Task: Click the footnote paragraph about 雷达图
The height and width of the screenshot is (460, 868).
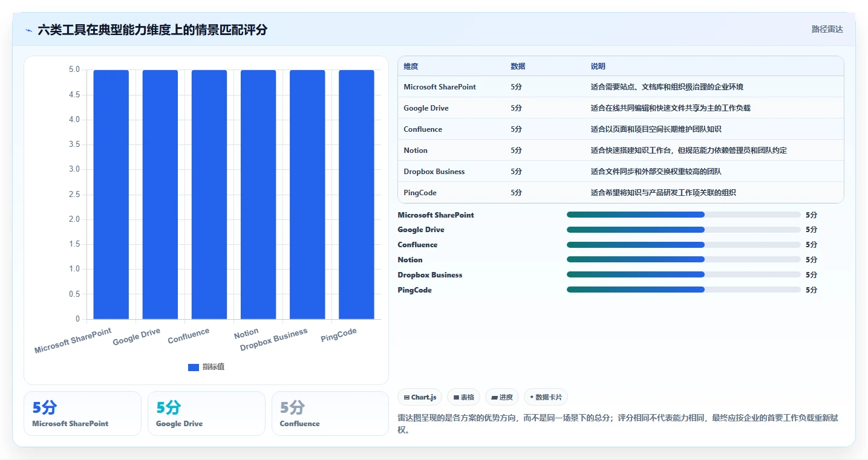Action: (618, 424)
